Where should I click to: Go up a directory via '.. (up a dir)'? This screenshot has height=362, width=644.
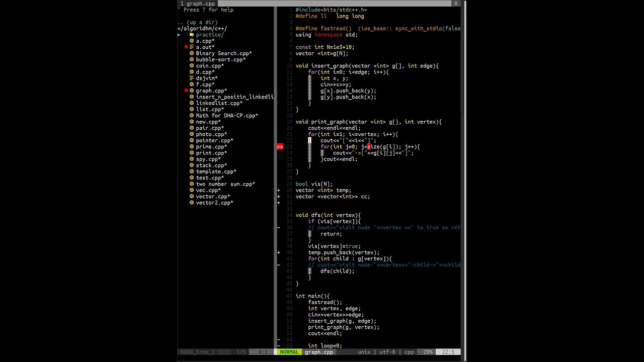pyautogui.click(x=197, y=22)
